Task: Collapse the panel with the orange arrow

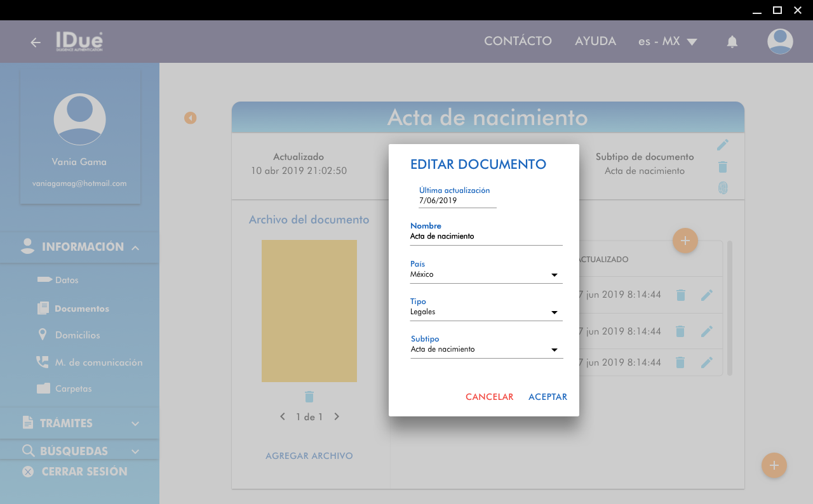Action: 191,118
